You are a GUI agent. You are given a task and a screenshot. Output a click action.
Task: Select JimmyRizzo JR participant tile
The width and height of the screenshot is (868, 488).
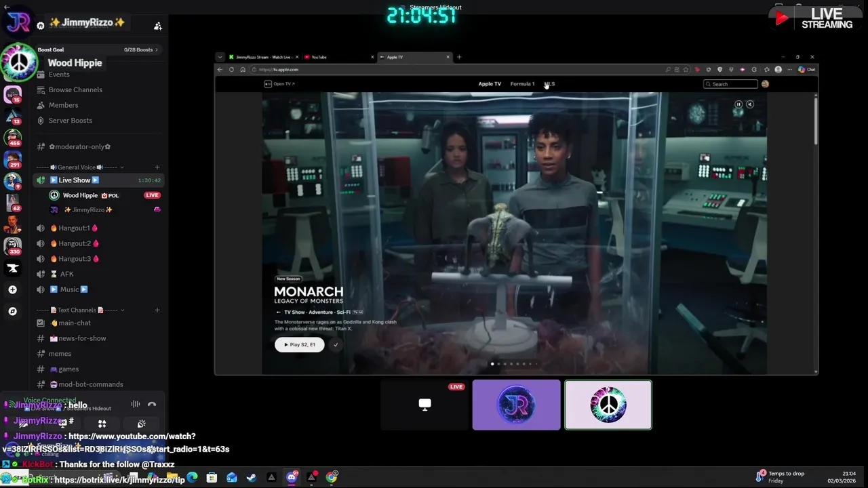point(516,405)
